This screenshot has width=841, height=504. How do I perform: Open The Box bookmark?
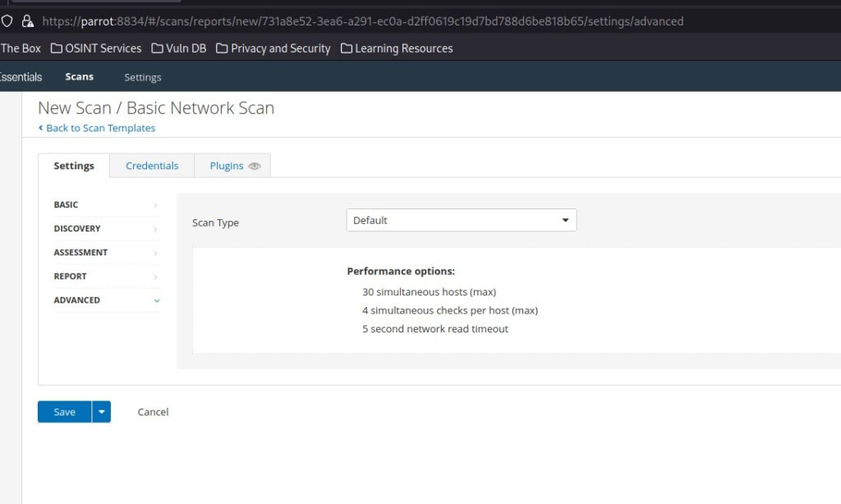pyautogui.click(x=21, y=48)
